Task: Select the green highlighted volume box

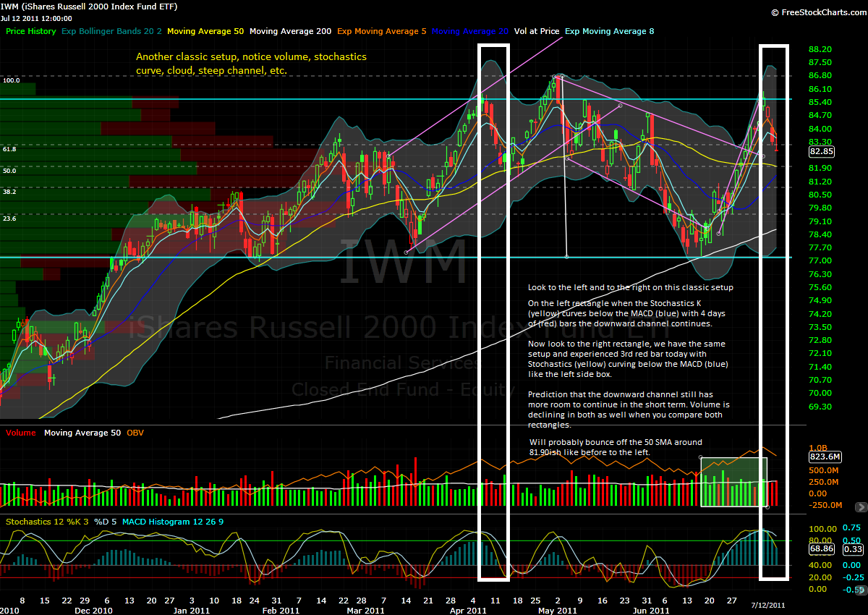Action: point(733,482)
